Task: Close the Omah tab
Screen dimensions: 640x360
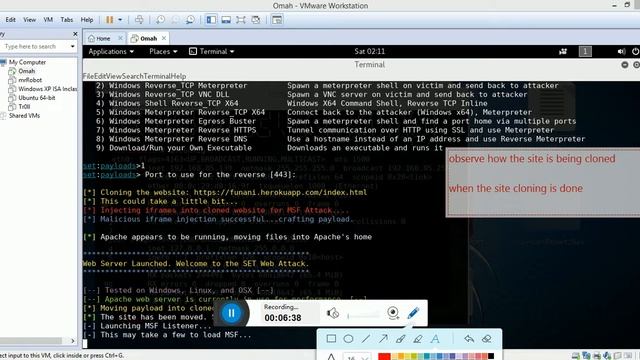Action: pyautogui.click(x=164, y=38)
